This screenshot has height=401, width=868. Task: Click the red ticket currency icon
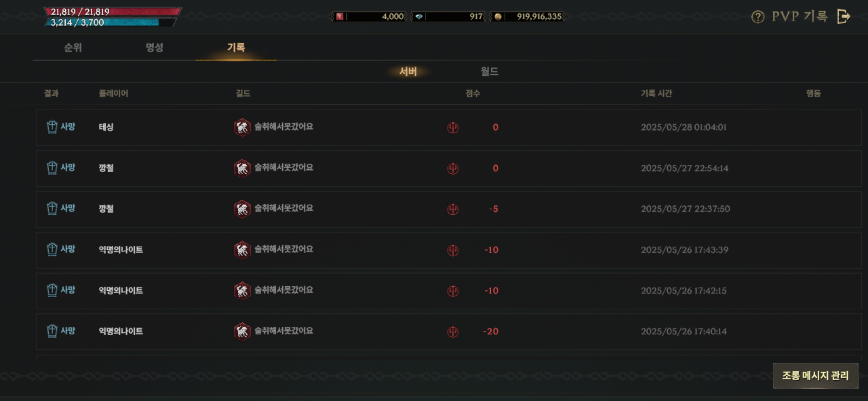click(x=339, y=16)
